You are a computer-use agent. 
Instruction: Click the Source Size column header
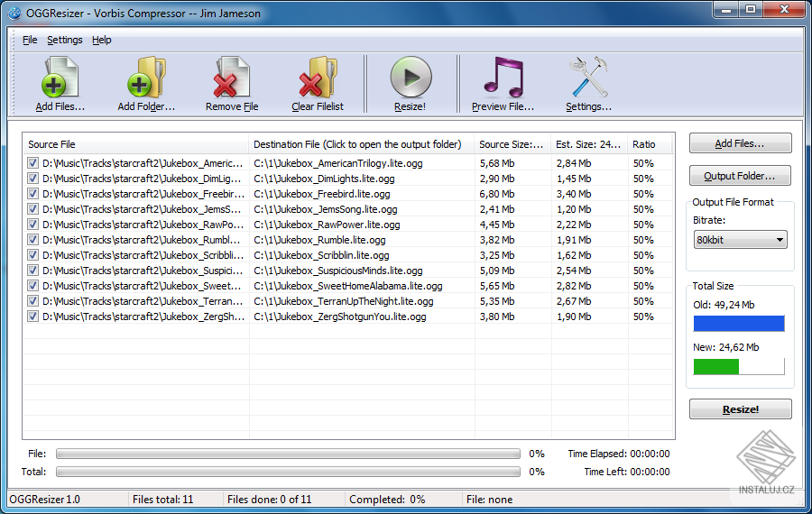512,144
